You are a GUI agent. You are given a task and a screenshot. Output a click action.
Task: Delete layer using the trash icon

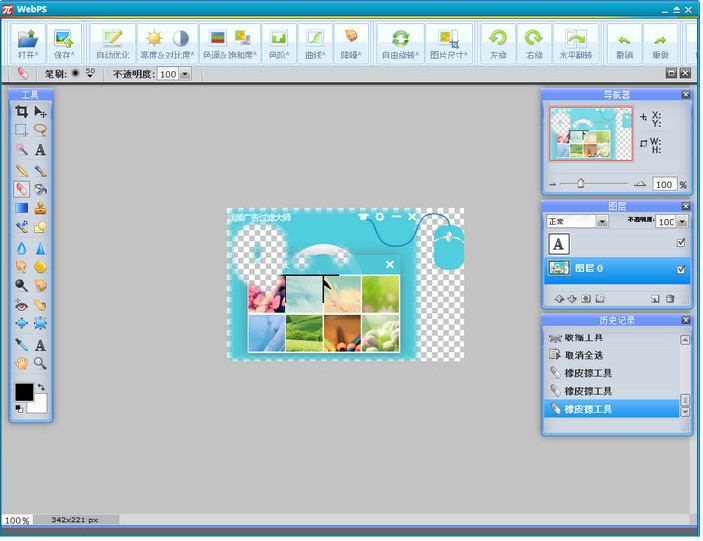pos(670,298)
